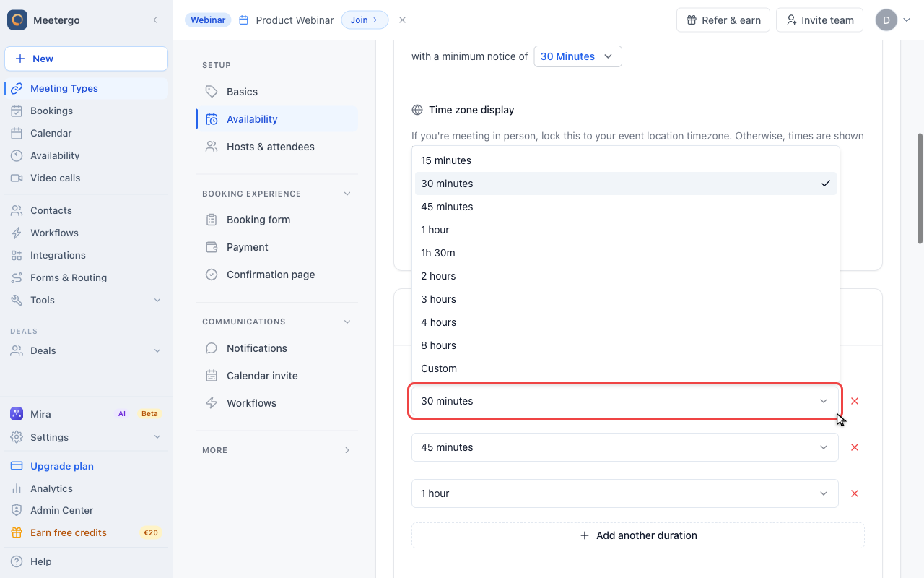Click the Settings gear icon
The height and width of the screenshot is (578, 924).
point(17,437)
